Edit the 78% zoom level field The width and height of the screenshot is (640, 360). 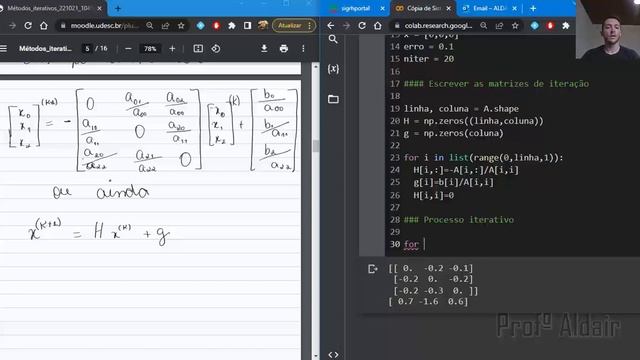click(150, 49)
